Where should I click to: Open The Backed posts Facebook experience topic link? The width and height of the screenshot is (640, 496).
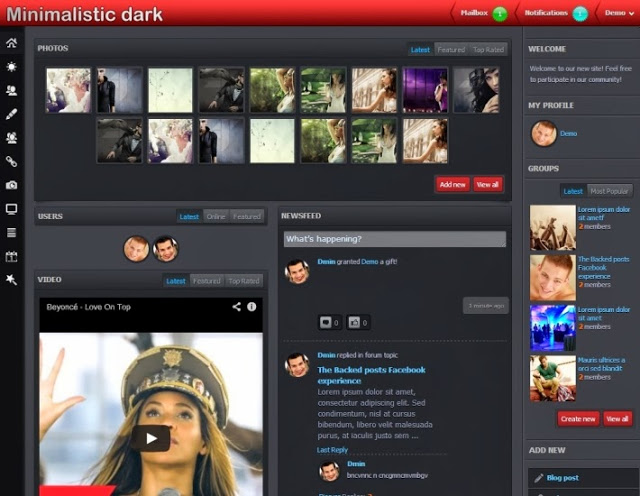[371, 375]
